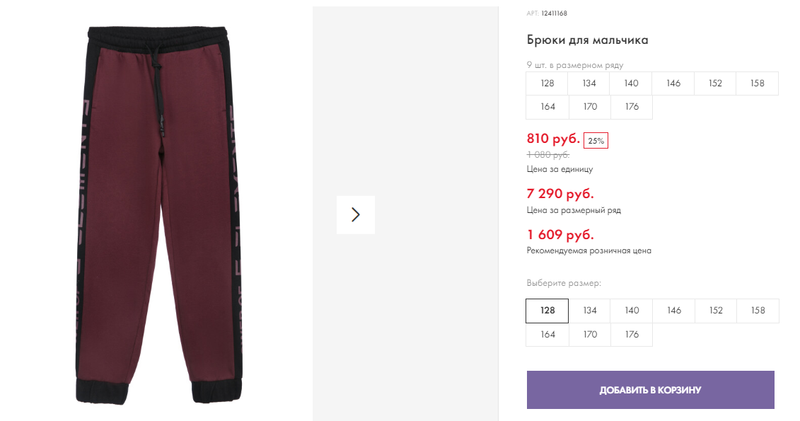Select size 164 under Выберите размер
This screenshot has width=800, height=421.
coord(547,335)
